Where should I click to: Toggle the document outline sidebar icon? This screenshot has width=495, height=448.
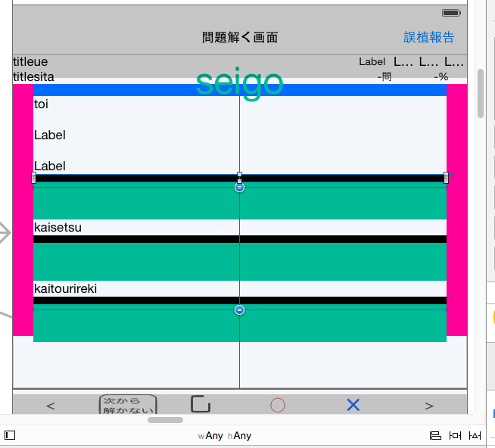(x=10, y=435)
